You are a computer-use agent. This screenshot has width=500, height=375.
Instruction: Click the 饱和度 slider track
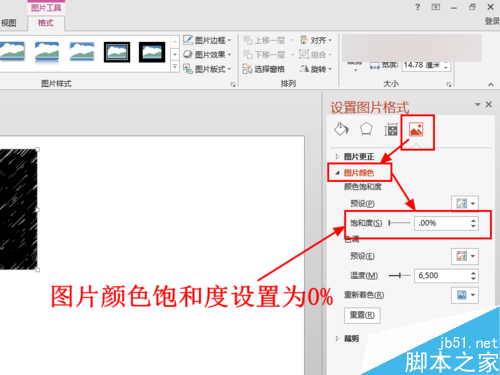399,223
